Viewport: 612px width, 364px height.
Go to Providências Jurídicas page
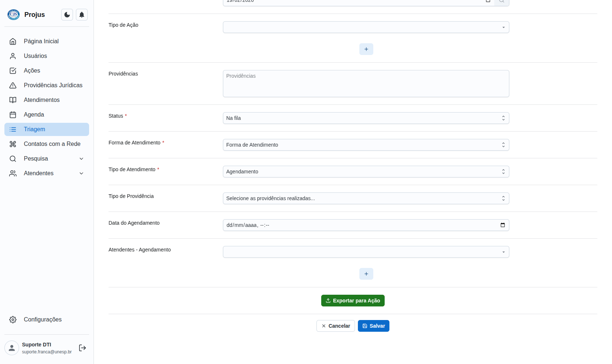click(x=53, y=85)
